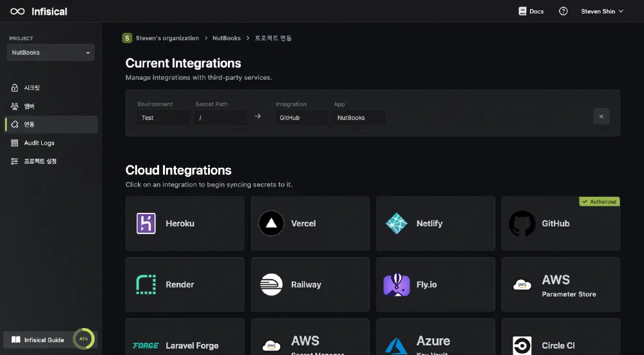The image size is (644, 355).
Task: Open 프로젝트 설정 in the sidebar
Action: [52, 161]
